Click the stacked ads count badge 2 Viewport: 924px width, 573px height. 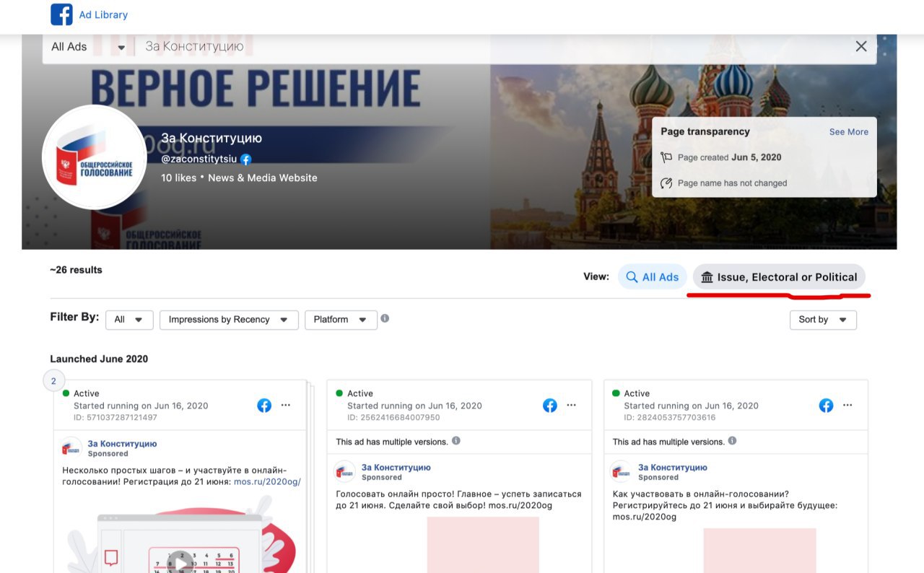53,381
